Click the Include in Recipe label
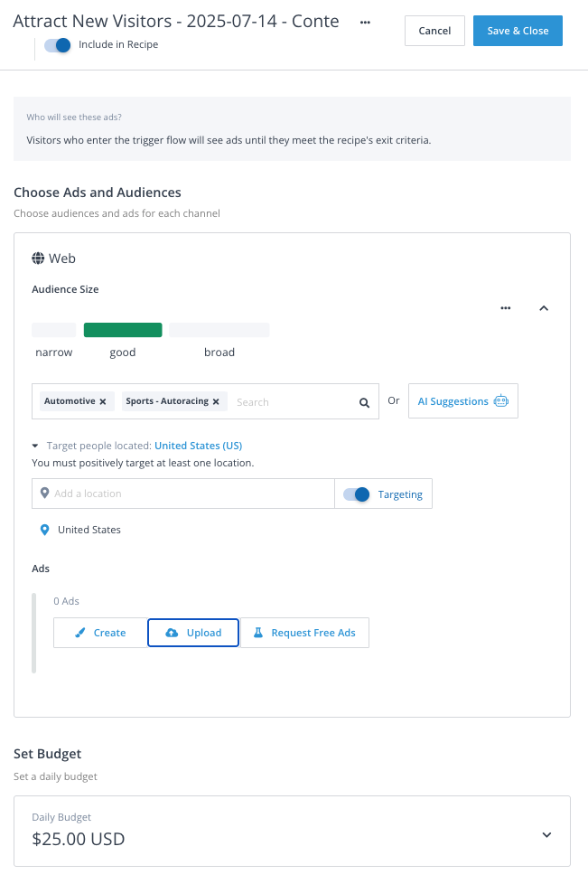Screen dimensions: 588x884 pos(118,44)
